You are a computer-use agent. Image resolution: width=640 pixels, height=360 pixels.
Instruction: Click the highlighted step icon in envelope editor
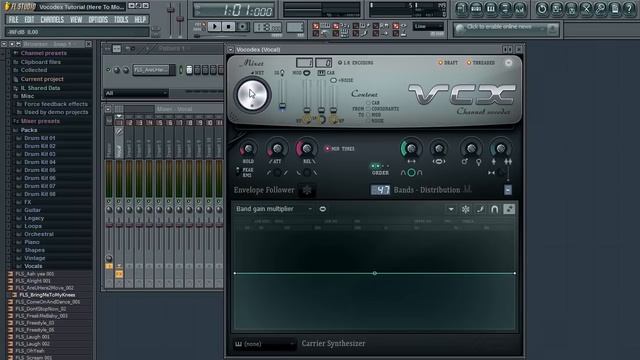coord(509,209)
